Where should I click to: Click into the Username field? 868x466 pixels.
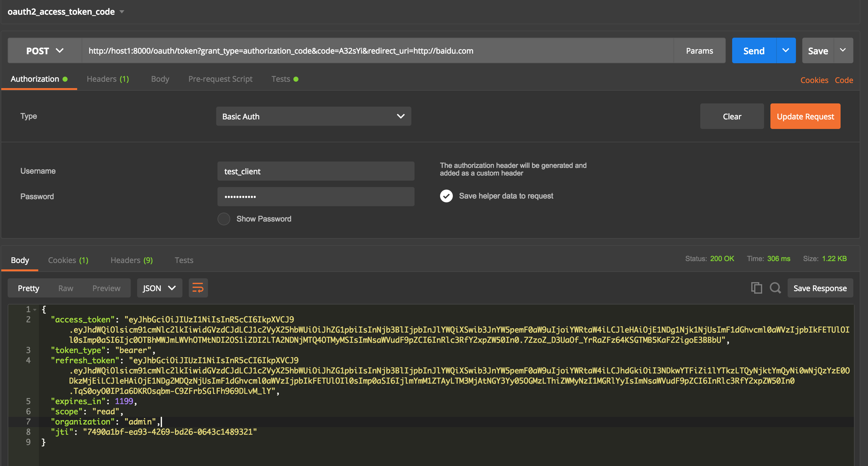[x=315, y=171]
